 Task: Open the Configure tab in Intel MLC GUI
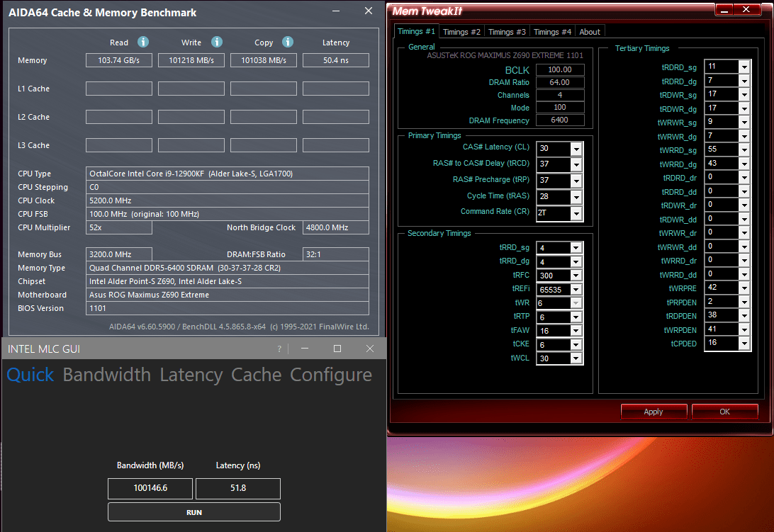pyautogui.click(x=331, y=375)
